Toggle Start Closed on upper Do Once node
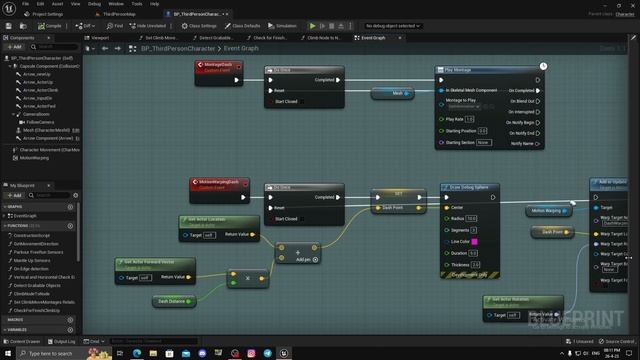The width and height of the screenshot is (640, 360). [x=302, y=102]
